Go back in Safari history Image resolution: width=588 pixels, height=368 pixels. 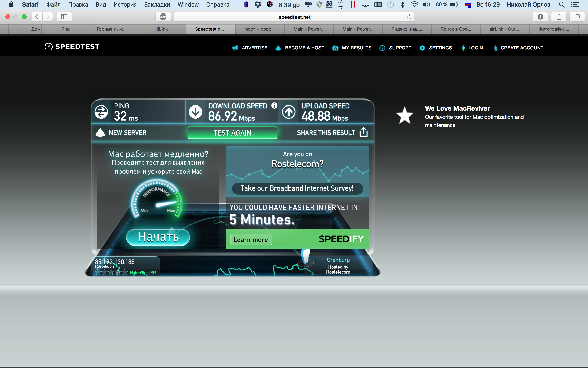37,17
